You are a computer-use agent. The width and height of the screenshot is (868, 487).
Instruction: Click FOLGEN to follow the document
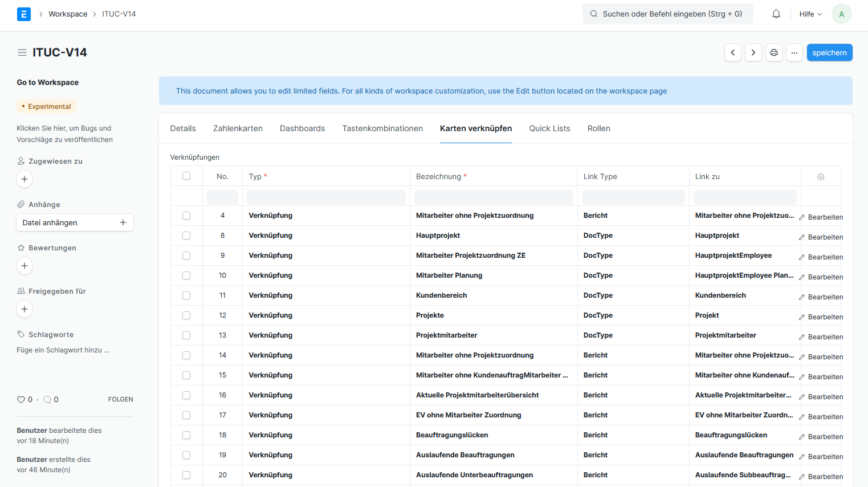(x=120, y=399)
